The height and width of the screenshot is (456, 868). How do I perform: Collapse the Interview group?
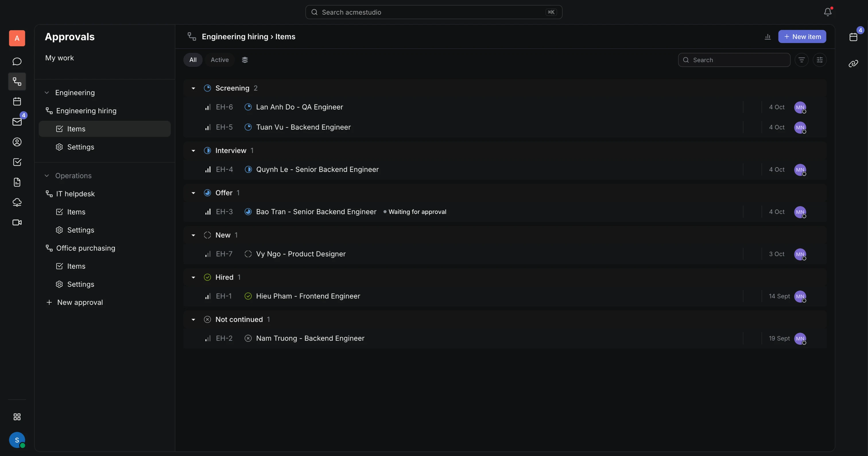[193, 151]
